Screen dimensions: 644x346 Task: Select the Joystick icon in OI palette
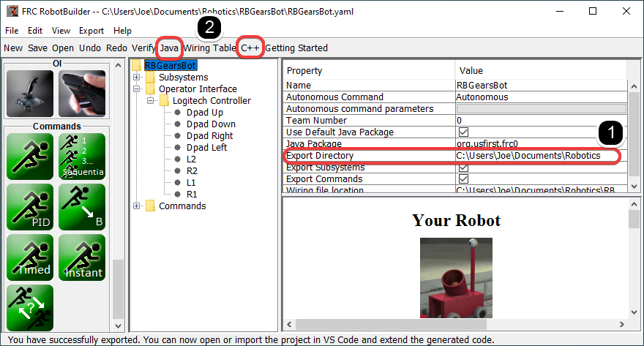pos(30,94)
